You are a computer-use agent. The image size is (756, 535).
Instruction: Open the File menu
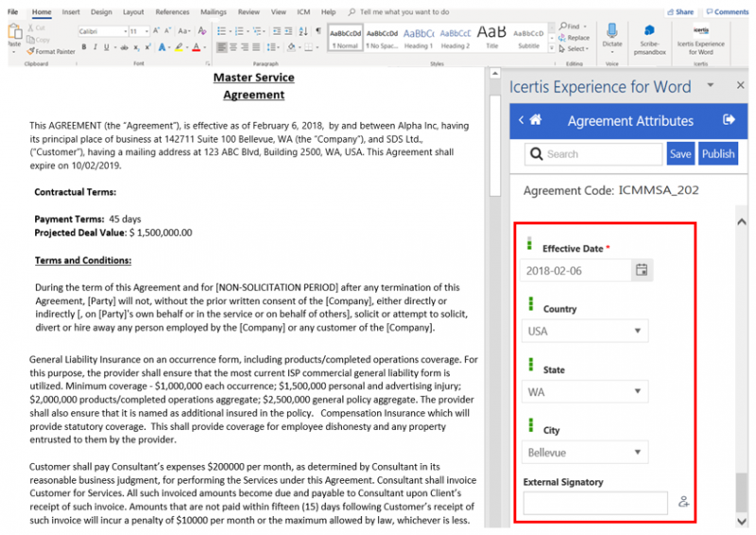pos(12,11)
